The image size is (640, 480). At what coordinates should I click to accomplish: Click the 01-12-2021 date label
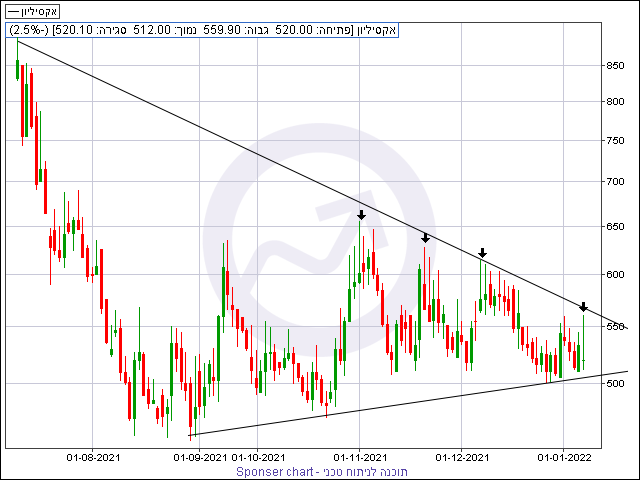[x=462, y=458]
